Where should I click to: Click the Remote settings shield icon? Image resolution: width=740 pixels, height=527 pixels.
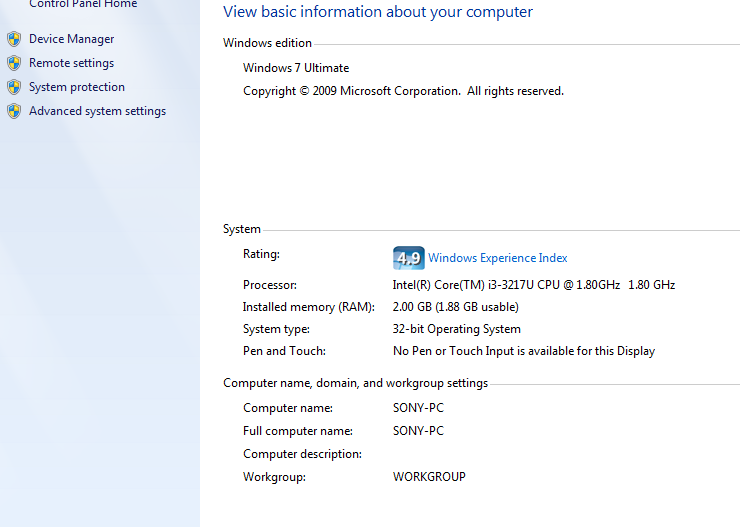[14, 63]
